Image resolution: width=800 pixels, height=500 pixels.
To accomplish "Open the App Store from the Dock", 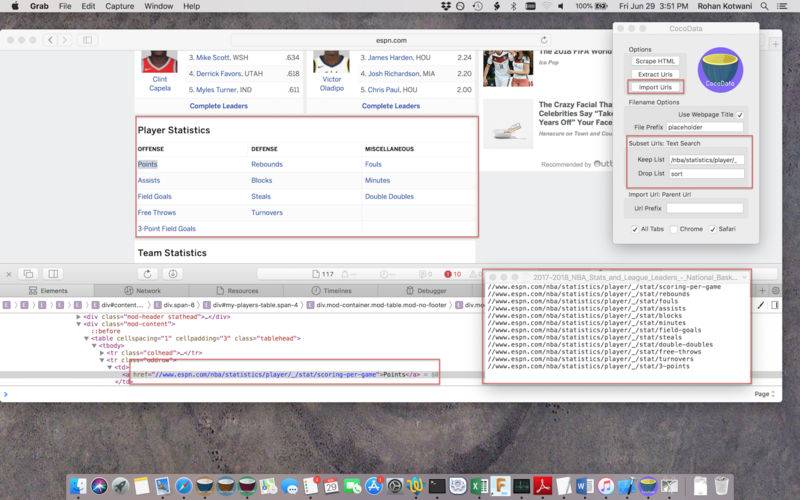I will click(373, 486).
